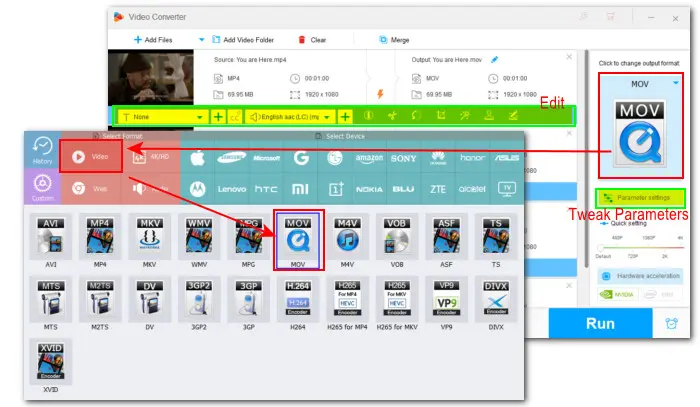Add a subtitle with the plus button
Image resolution: width=700 pixels, height=407 pixels.
click(218, 117)
